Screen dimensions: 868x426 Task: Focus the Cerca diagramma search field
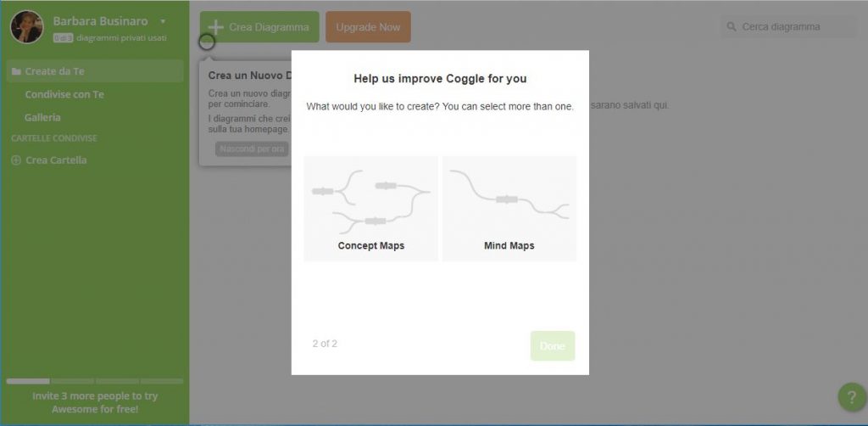[788, 26]
